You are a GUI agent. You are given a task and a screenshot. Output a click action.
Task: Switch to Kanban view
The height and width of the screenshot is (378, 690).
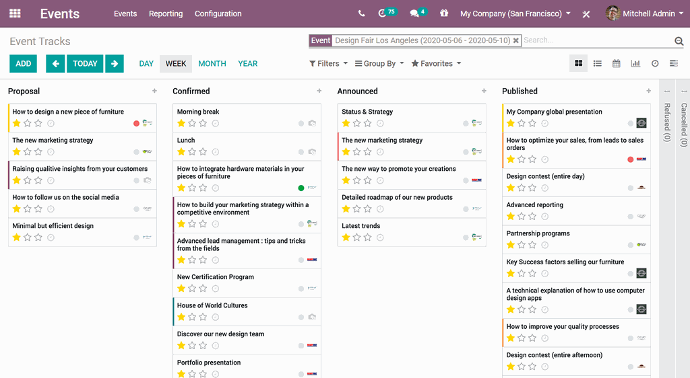point(578,63)
